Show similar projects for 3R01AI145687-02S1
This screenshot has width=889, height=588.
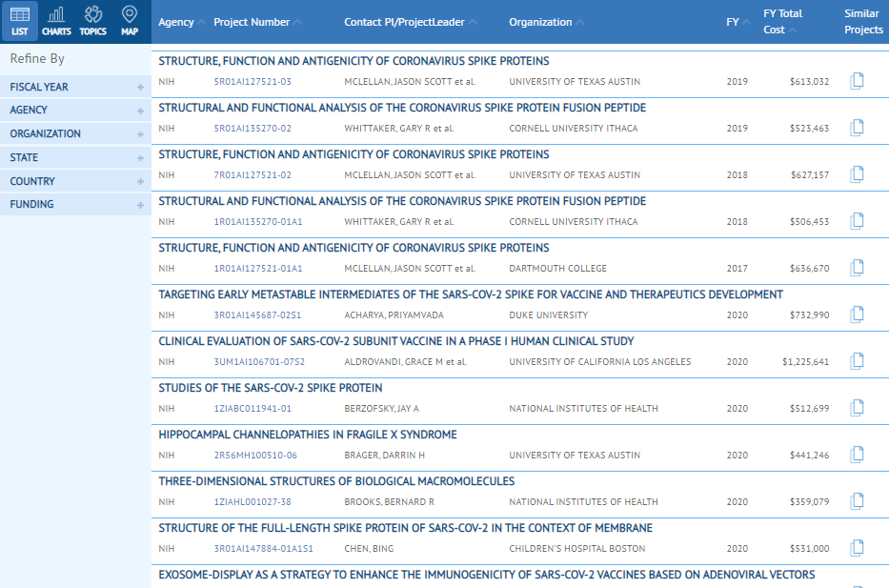coord(858,314)
